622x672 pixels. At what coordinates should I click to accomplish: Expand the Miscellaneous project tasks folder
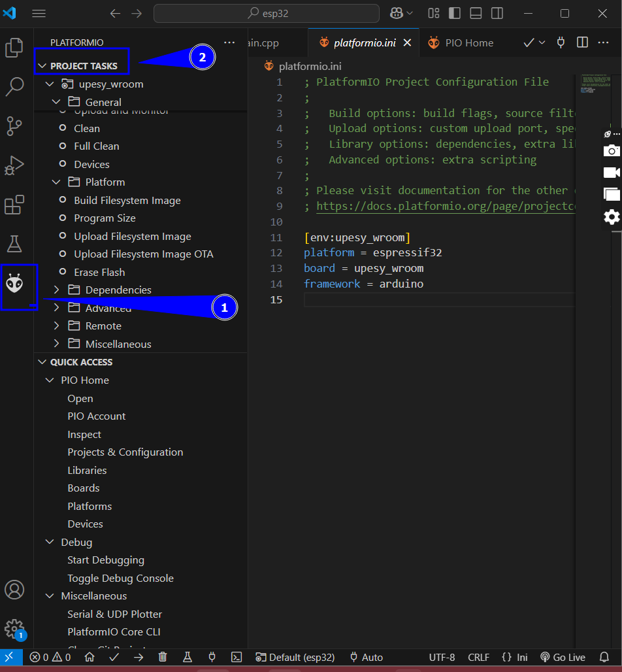(56, 344)
